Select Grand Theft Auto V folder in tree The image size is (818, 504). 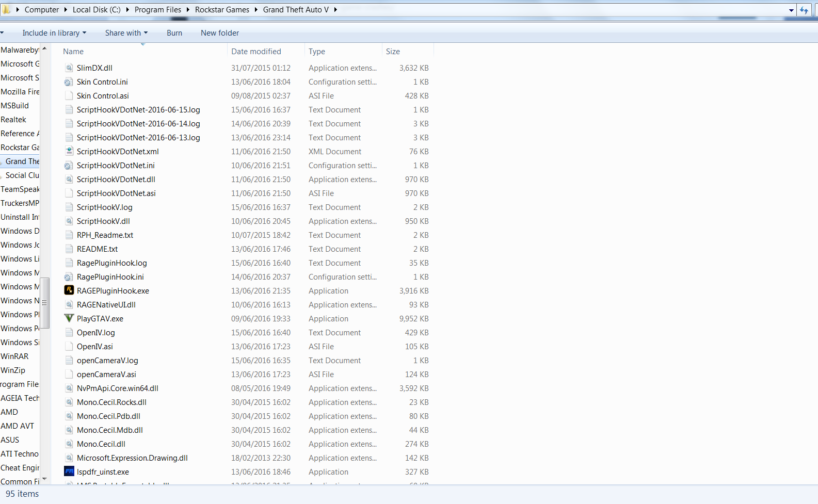pos(22,161)
